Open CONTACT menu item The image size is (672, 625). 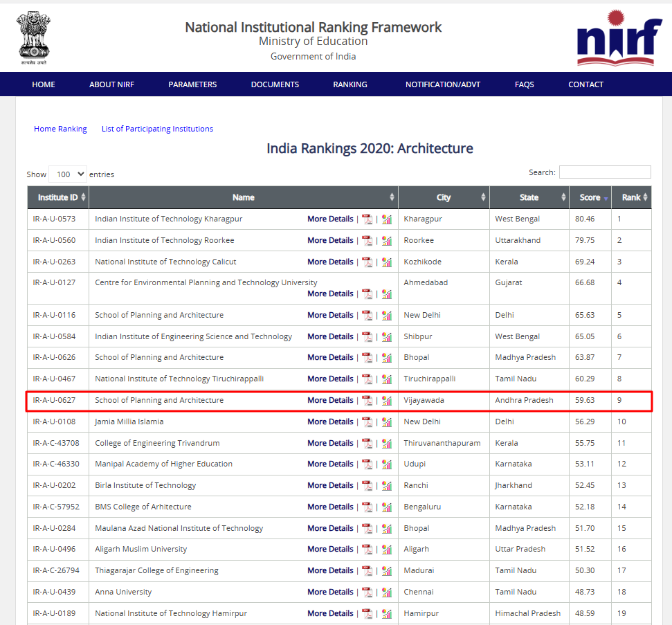click(585, 84)
